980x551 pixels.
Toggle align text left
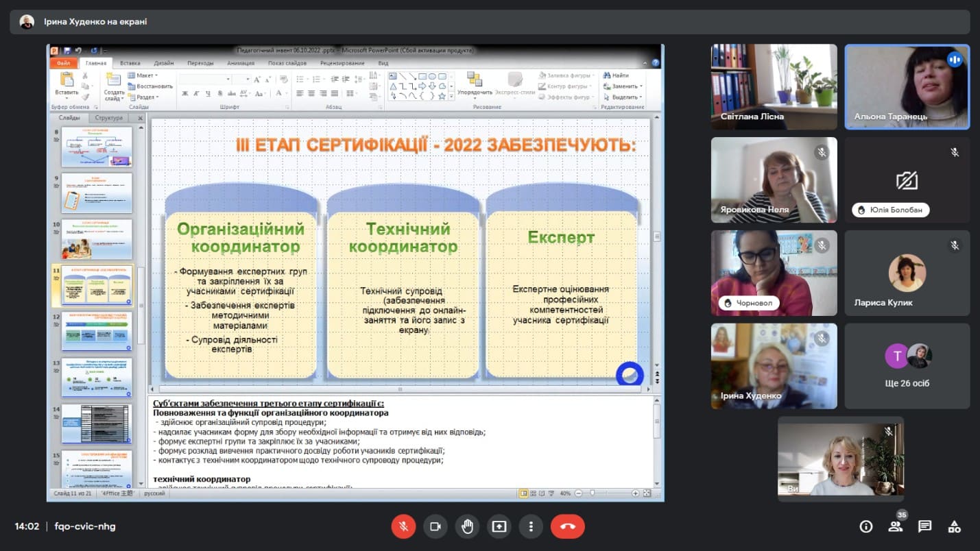pos(300,94)
